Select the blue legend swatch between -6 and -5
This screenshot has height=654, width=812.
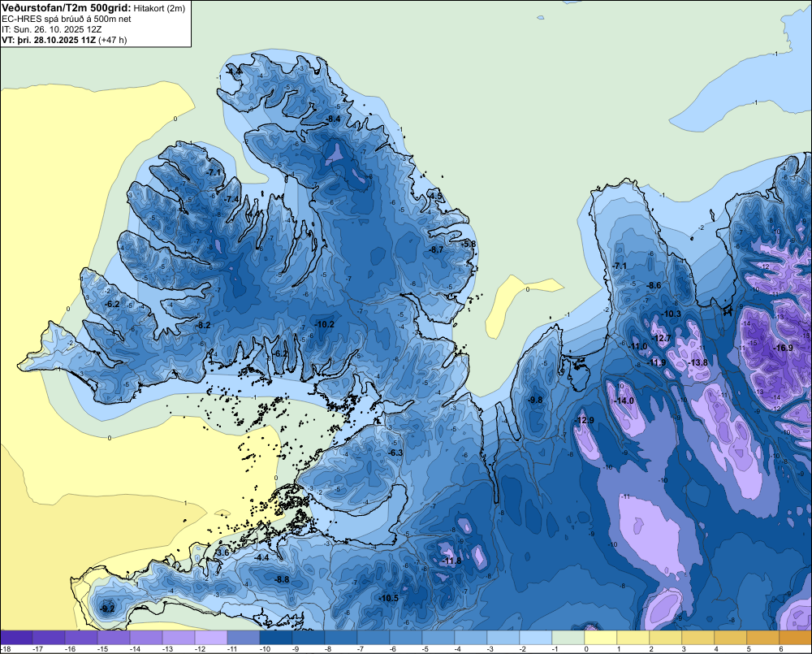click(x=405, y=638)
